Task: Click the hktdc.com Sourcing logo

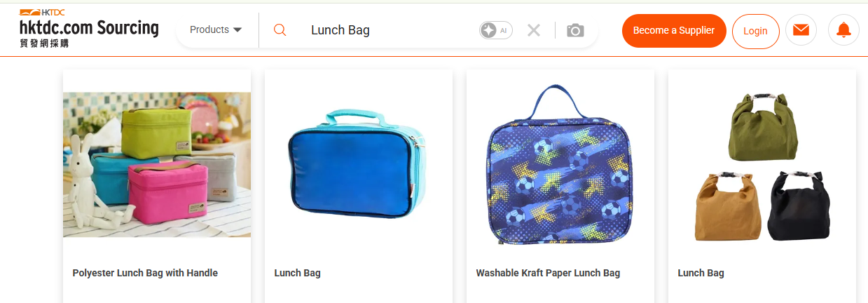Action: click(89, 28)
